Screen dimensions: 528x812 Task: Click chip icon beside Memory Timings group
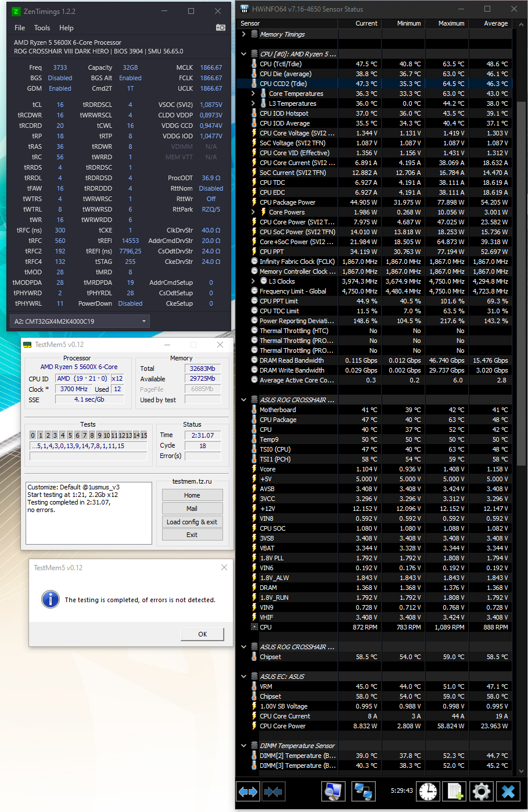(x=254, y=34)
